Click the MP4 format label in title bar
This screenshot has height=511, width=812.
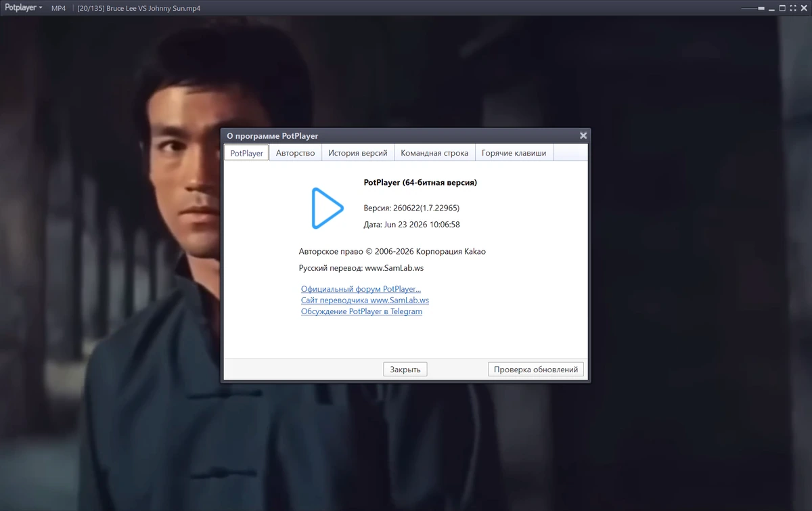59,8
